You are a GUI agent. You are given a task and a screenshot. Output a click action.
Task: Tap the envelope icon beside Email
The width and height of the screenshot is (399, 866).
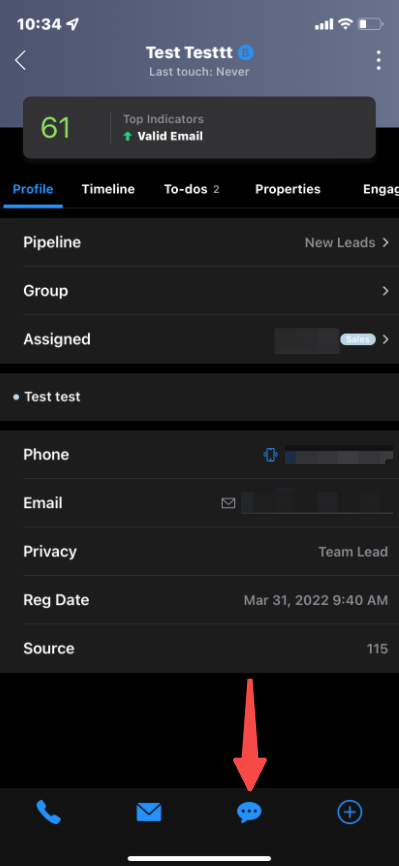pyautogui.click(x=228, y=503)
